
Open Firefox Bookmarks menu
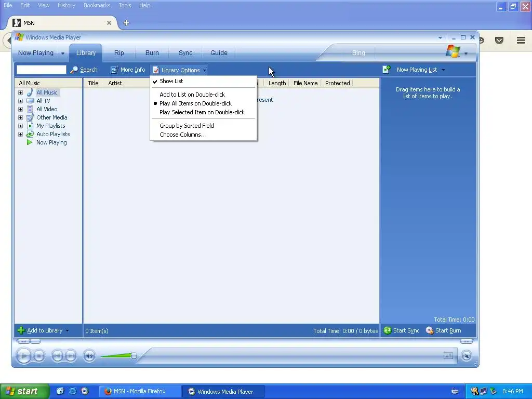coord(97,5)
